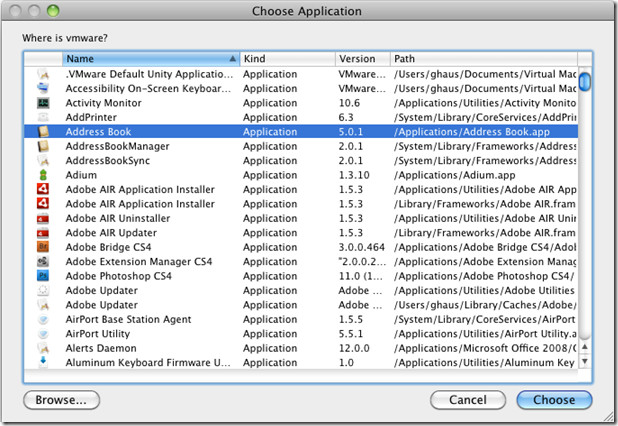Click the Path column header

point(484,59)
